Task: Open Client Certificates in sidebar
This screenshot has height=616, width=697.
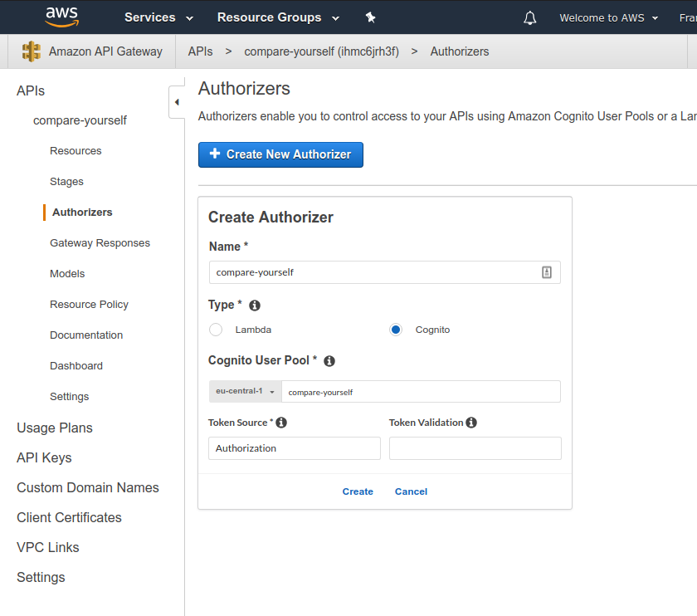Action: coord(69,517)
